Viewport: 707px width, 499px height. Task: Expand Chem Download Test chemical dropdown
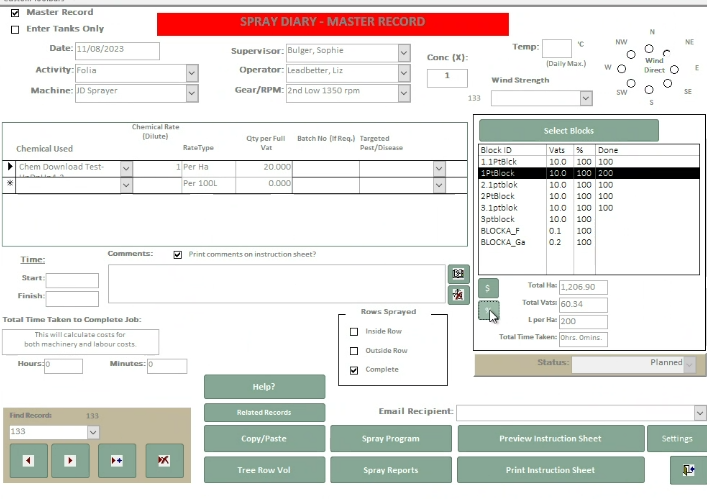coord(126,169)
